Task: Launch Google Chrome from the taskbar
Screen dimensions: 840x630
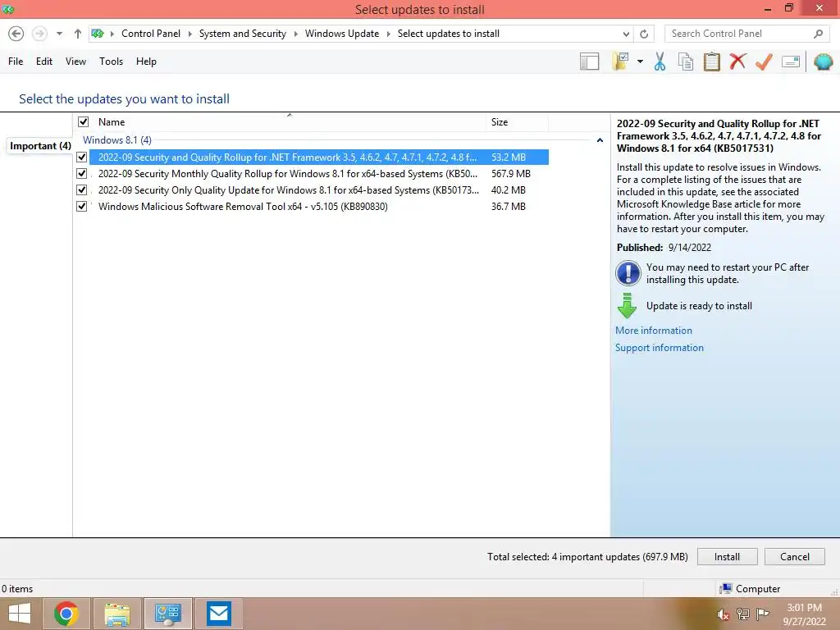Action: (66, 614)
